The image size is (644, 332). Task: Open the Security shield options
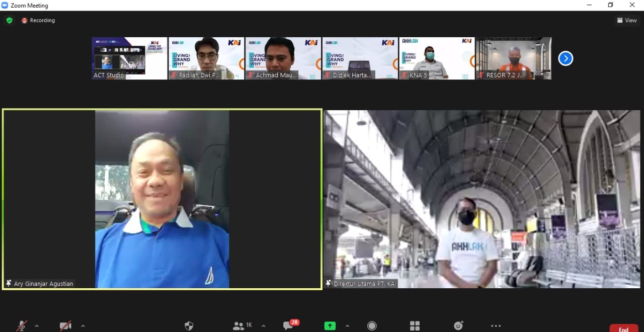(x=189, y=326)
